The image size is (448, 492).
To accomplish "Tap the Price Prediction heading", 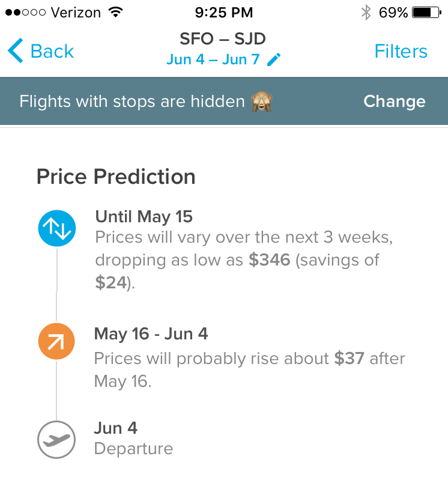I will coord(116,177).
